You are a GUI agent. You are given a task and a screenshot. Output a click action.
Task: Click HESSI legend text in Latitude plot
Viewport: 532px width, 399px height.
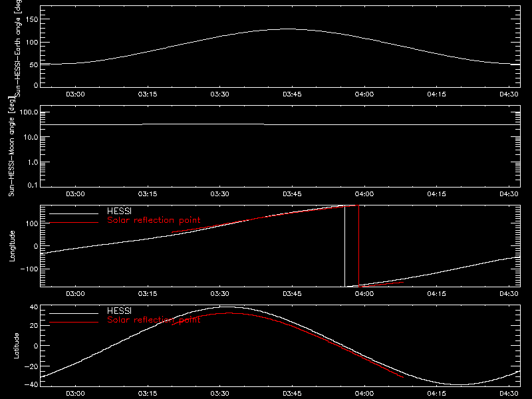point(119,311)
